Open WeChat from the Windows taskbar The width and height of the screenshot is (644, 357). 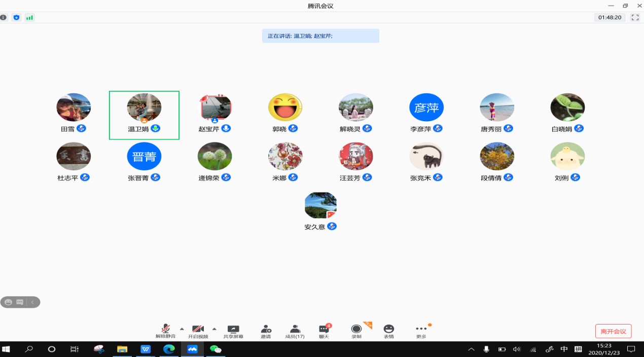[216, 349]
